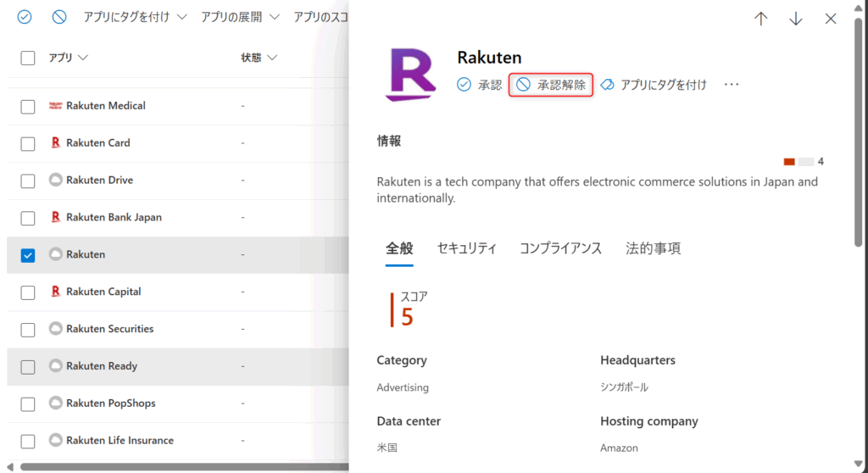The height and width of the screenshot is (473, 868).
Task: Click the details pane vertical scrollbar thumb
Action: pyautogui.click(x=858, y=132)
